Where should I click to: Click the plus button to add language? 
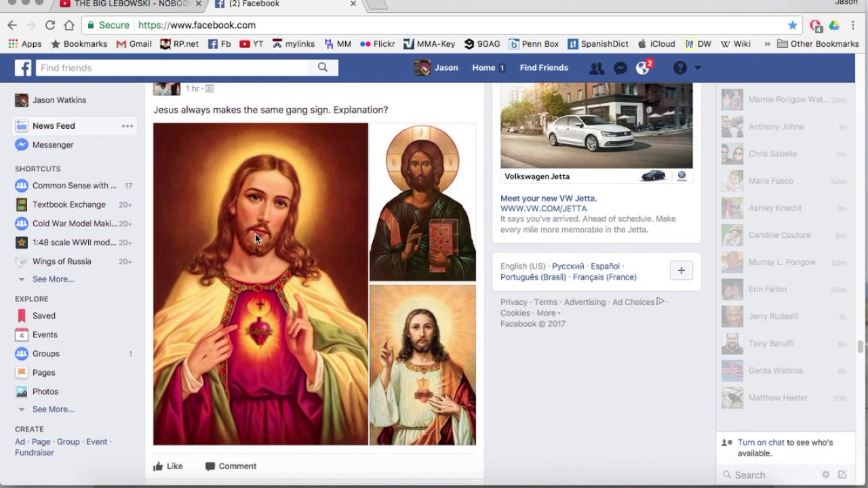coord(681,270)
